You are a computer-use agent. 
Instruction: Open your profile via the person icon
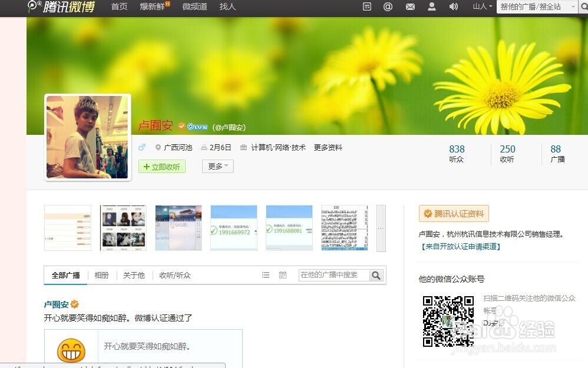[432, 7]
